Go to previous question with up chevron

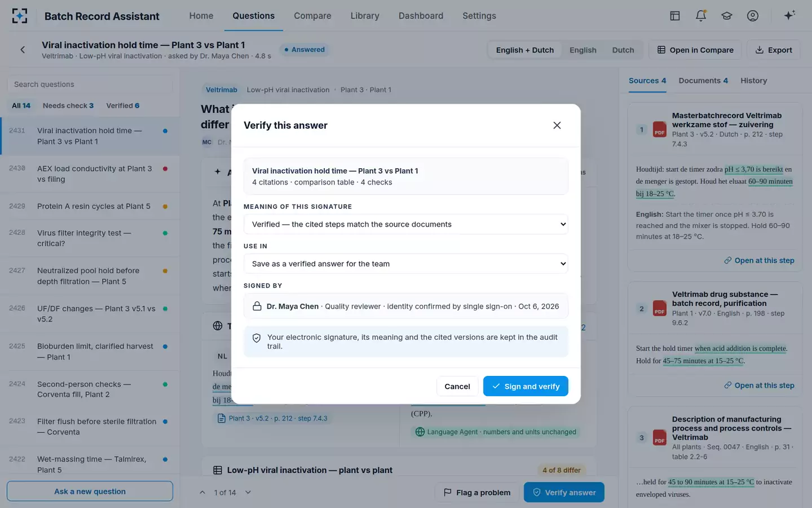(202, 493)
